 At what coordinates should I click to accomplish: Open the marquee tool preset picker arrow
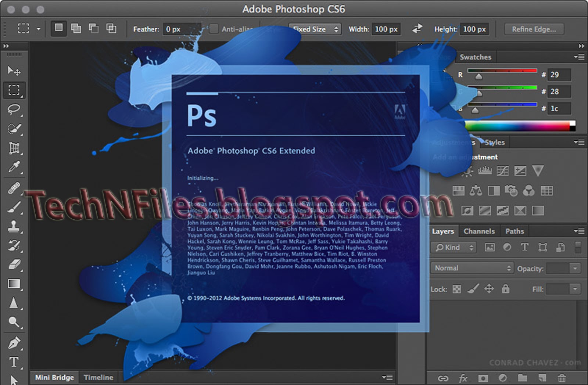tap(38, 29)
